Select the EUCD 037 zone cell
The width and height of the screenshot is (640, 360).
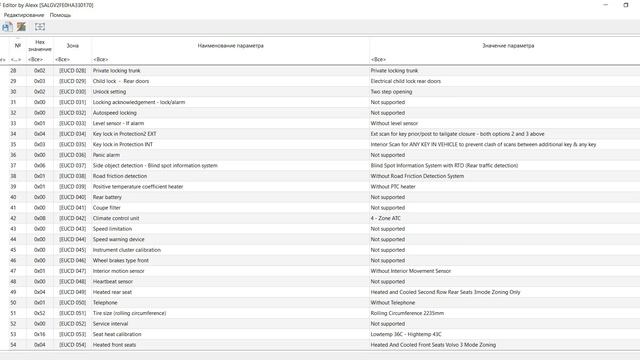point(72,166)
